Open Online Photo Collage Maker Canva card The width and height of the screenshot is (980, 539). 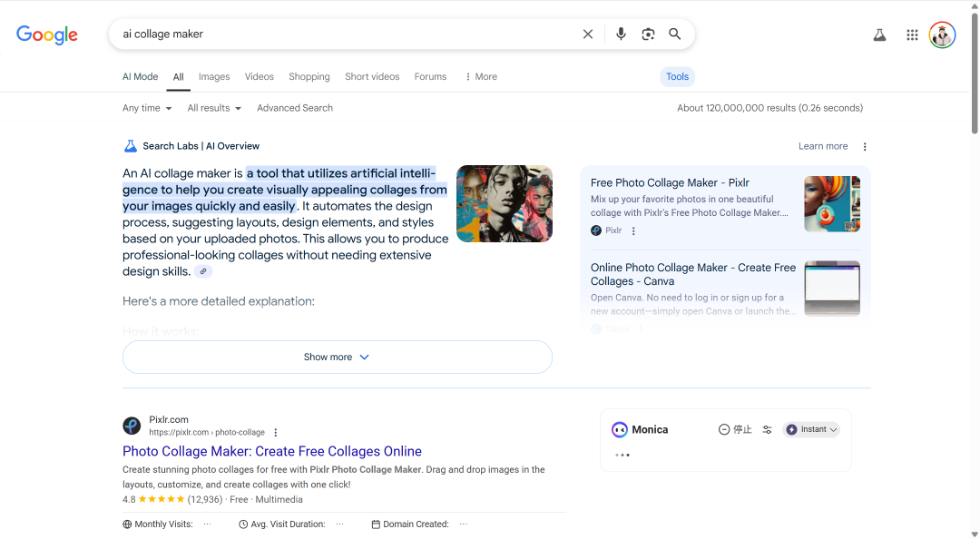click(693, 275)
